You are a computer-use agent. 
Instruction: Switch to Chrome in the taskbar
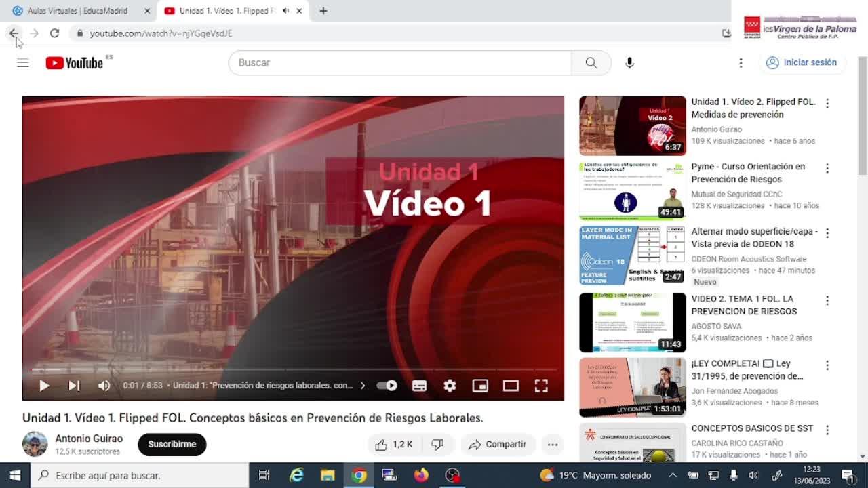click(x=359, y=475)
